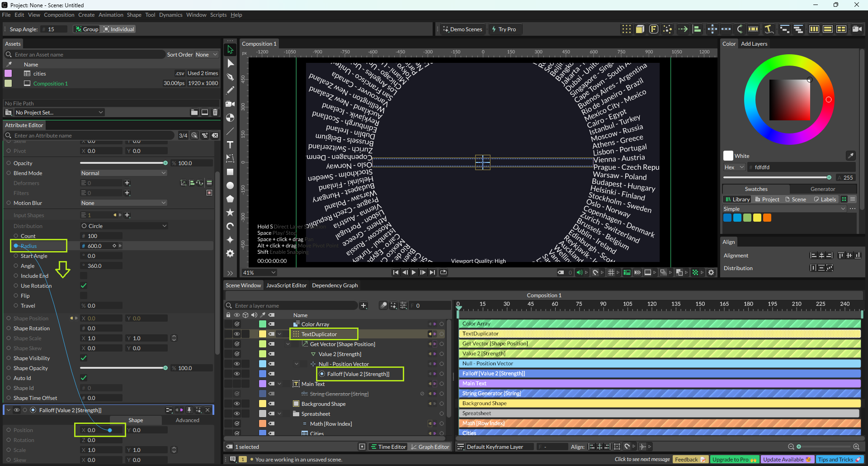The height and width of the screenshot is (466, 868).
Task: Open the Blend Mode dropdown
Action: click(123, 173)
